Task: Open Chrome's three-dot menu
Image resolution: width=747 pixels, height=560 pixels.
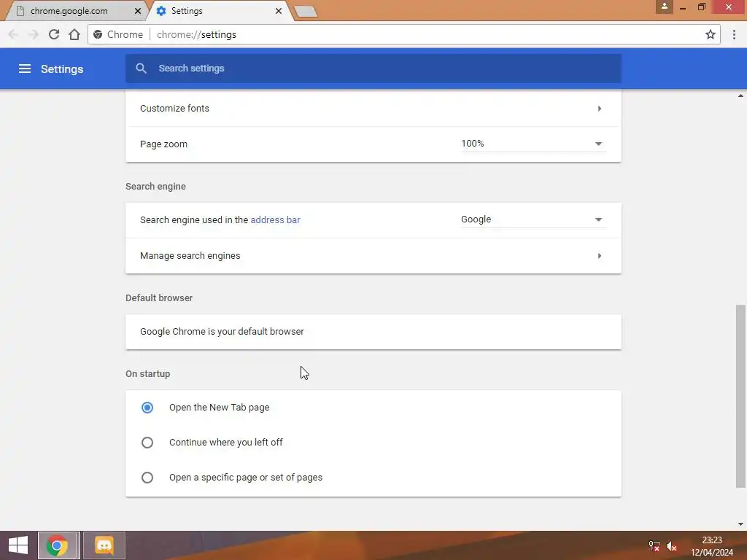Action: [734, 34]
